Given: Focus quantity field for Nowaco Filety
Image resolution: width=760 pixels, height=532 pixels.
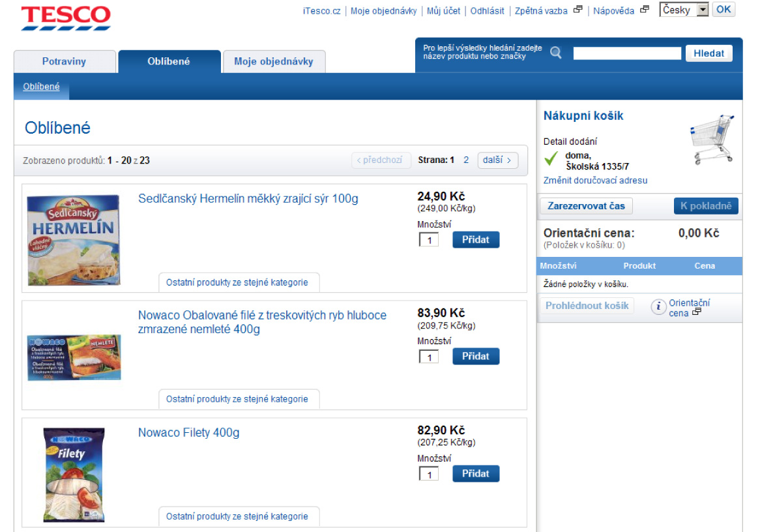Looking at the screenshot, I should 428,474.
